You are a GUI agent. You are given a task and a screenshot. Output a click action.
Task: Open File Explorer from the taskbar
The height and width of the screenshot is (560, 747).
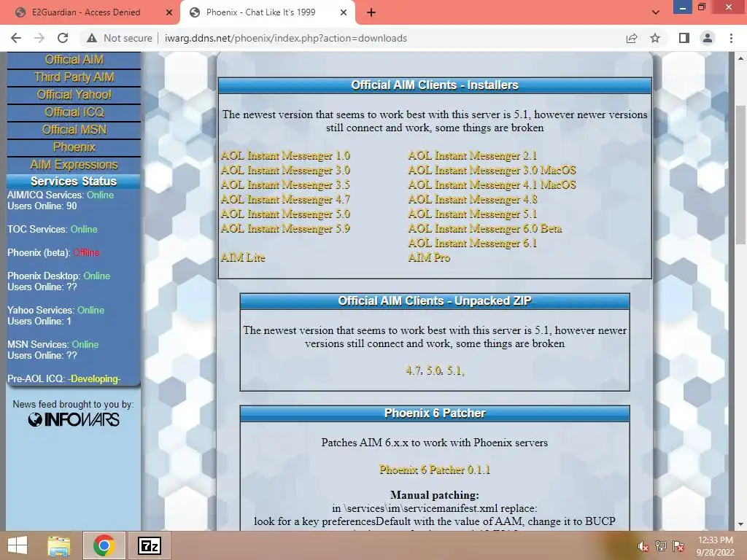pyautogui.click(x=59, y=545)
